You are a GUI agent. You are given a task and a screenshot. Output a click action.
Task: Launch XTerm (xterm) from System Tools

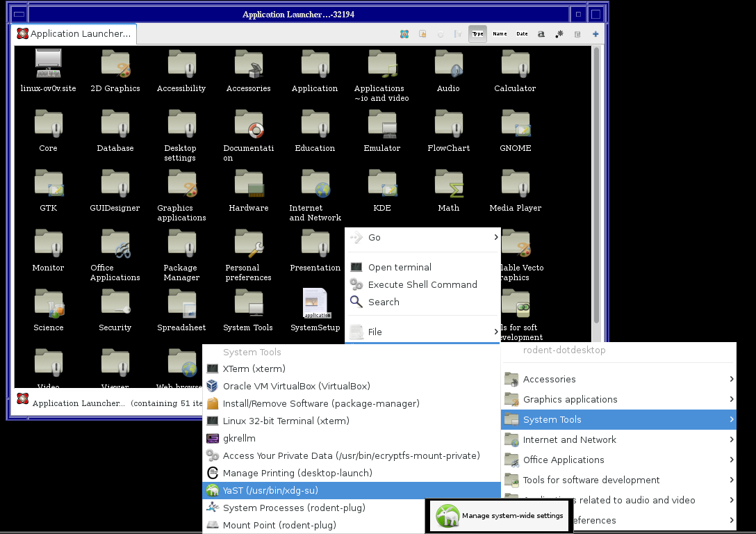pyautogui.click(x=352, y=369)
